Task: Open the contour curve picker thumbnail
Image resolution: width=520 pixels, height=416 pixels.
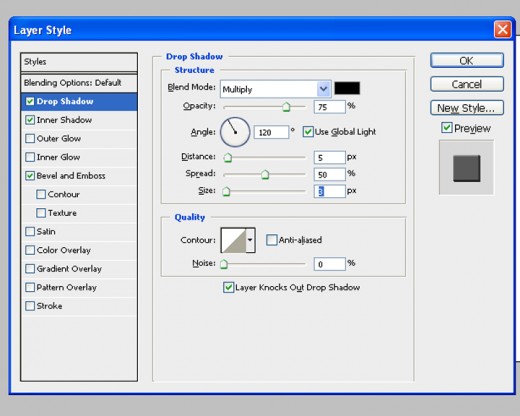Action: pos(234,240)
